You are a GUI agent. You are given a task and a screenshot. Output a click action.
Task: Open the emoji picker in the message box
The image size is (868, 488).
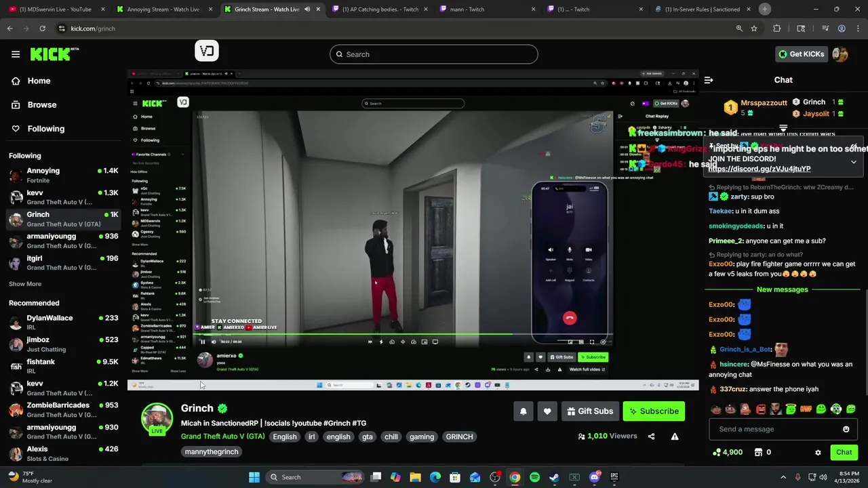tap(846, 429)
